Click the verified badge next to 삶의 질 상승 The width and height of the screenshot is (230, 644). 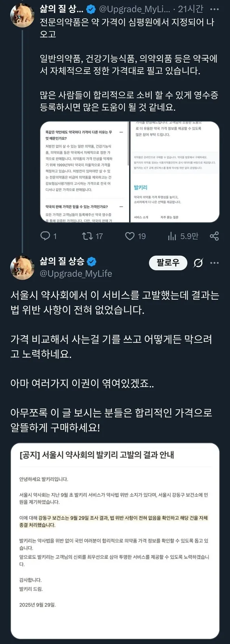pyautogui.click(x=92, y=261)
